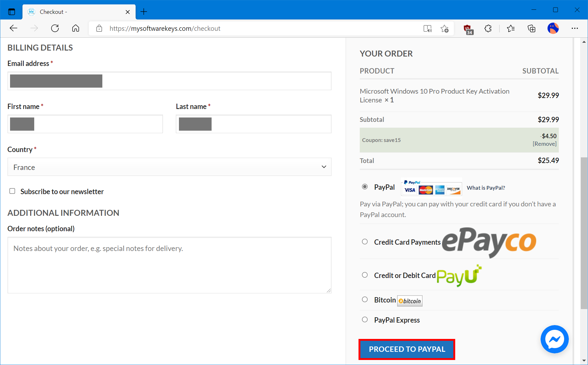Open the tab actions menu icon
Viewport: 588px width, 365px height.
tap(12, 12)
